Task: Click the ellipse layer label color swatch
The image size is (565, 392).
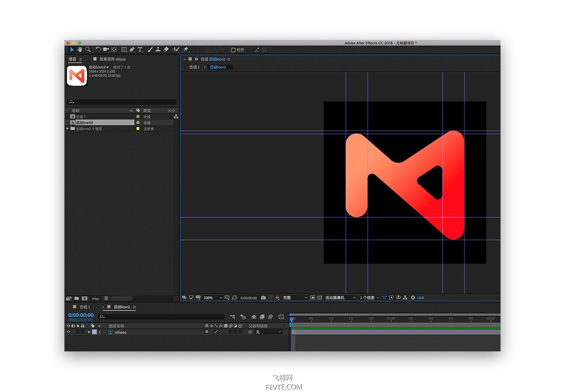Action: pyautogui.click(x=94, y=332)
